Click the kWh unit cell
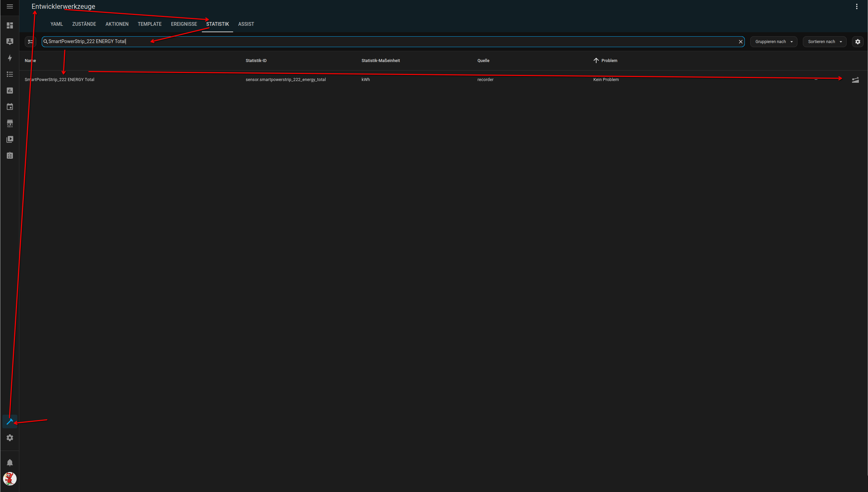This screenshot has height=492, width=868. 365,80
